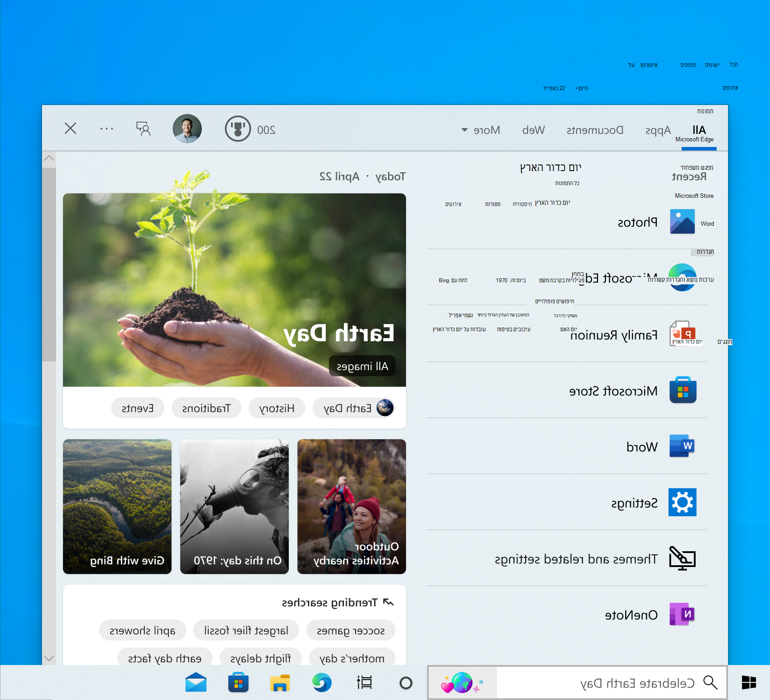The image size is (770, 700).
Task: Click the Windows Start button
Action: coord(749,682)
